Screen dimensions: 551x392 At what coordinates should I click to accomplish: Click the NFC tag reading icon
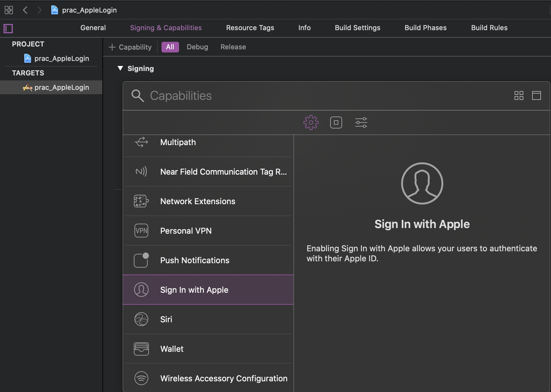coord(141,171)
